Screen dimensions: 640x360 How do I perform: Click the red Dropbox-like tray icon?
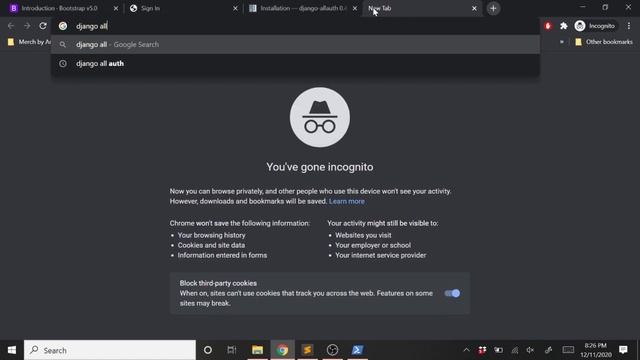pyautogui.click(x=482, y=350)
